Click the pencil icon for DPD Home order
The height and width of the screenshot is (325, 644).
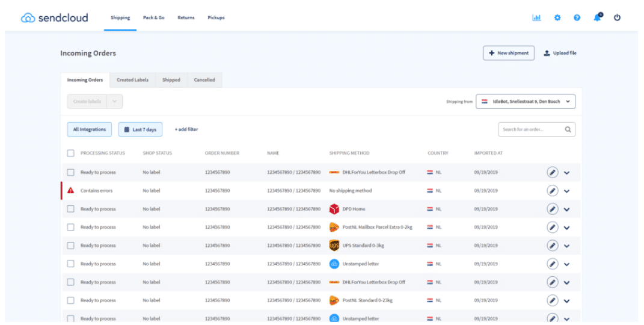[x=553, y=209]
